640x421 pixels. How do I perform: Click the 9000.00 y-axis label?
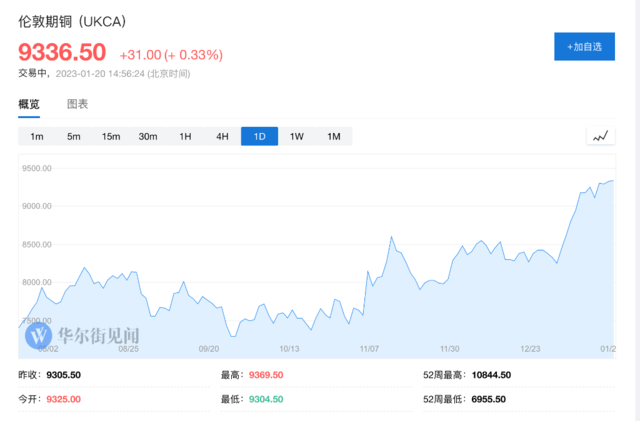click(x=37, y=206)
